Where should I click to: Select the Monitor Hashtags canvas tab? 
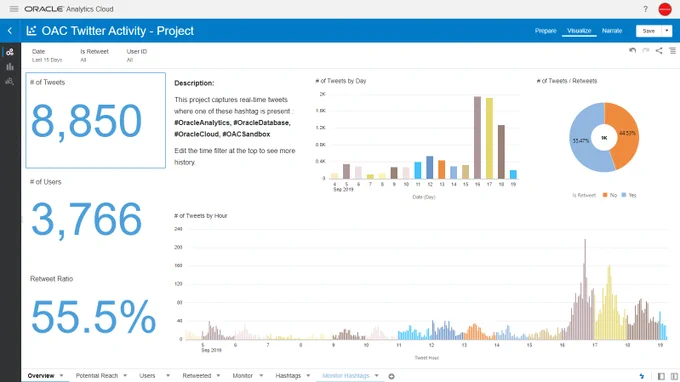click(x=346, y=375)
